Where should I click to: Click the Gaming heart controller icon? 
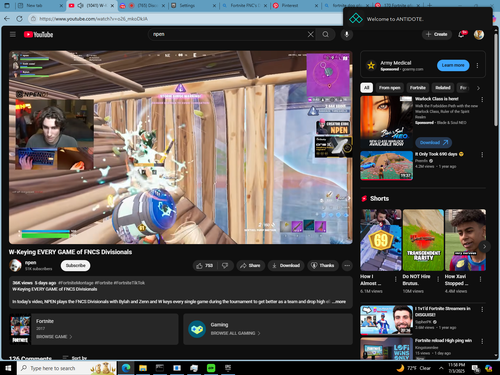(x=197, y=329)
